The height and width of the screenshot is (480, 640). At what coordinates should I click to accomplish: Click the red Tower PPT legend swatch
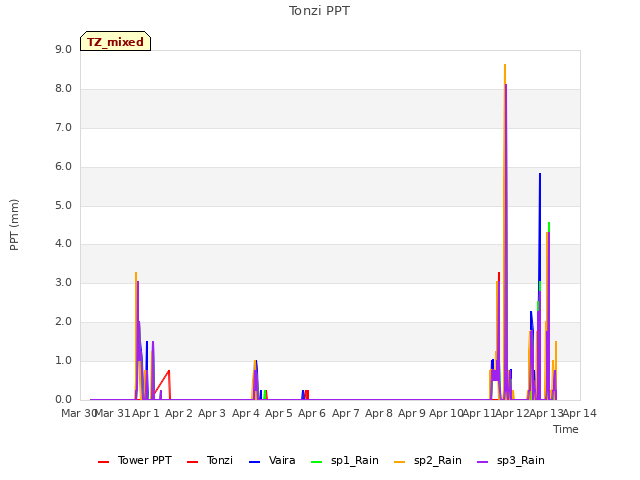pyautogui.click(x=104, y=462)
